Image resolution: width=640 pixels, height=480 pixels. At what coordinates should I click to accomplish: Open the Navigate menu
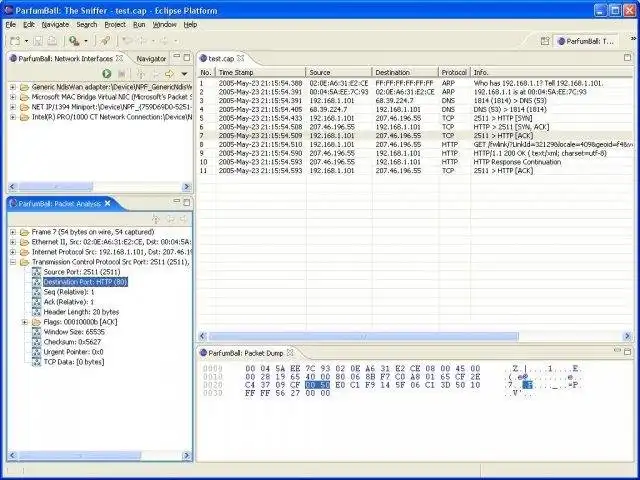tap(55, 24)
